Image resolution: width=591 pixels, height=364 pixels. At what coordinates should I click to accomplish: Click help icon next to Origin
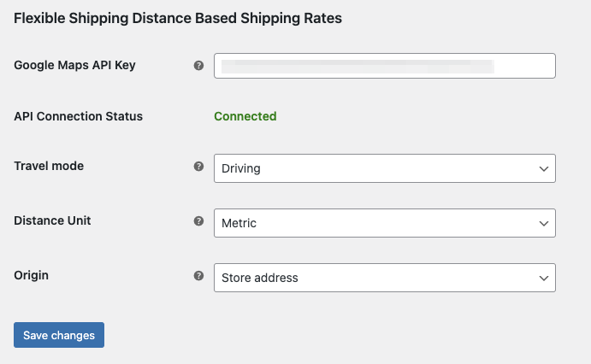click(x=198, y=275)
